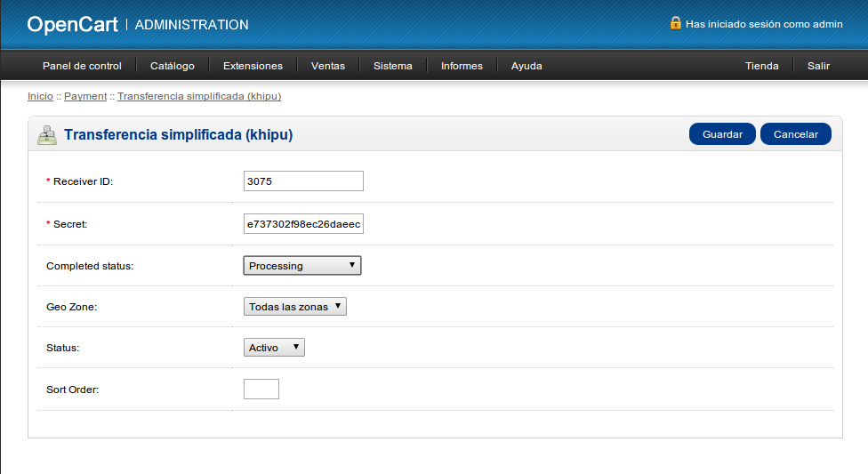Image resolution: width=868 pixels, height=474 pixels.
Task: Focus the Sort Order input field
Action: [x=261, y=389]
